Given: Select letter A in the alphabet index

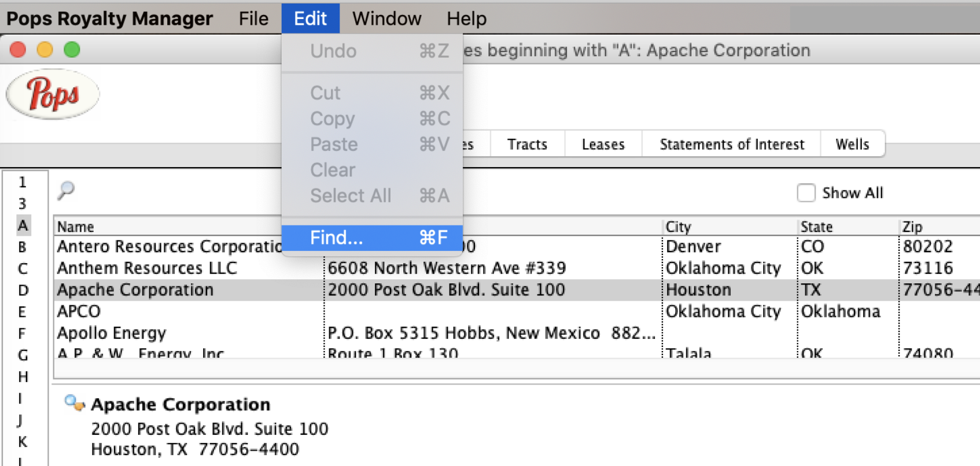Looking at the screenshot, I should pyautogui.click(x=23, y=225).
